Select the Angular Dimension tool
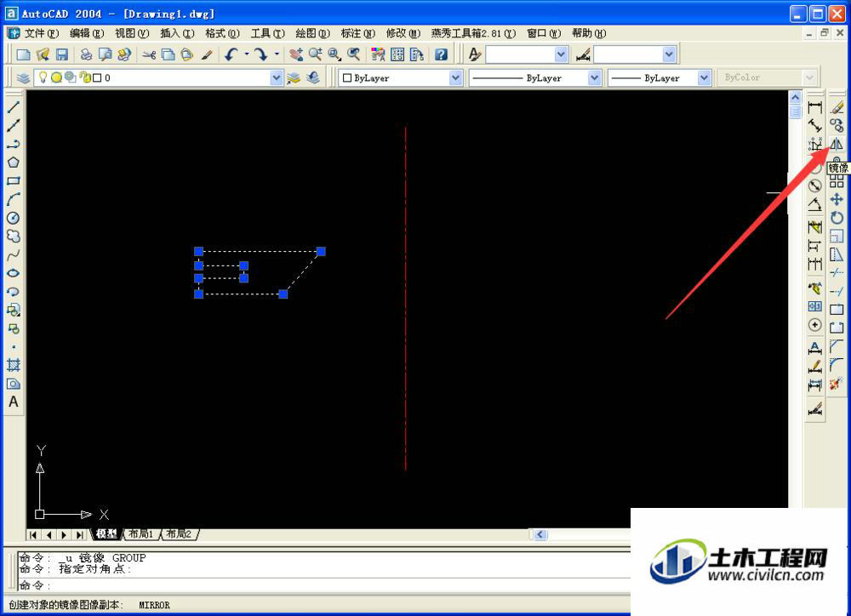The height and width of the screenshot is (616, 851). click(814, 204)
